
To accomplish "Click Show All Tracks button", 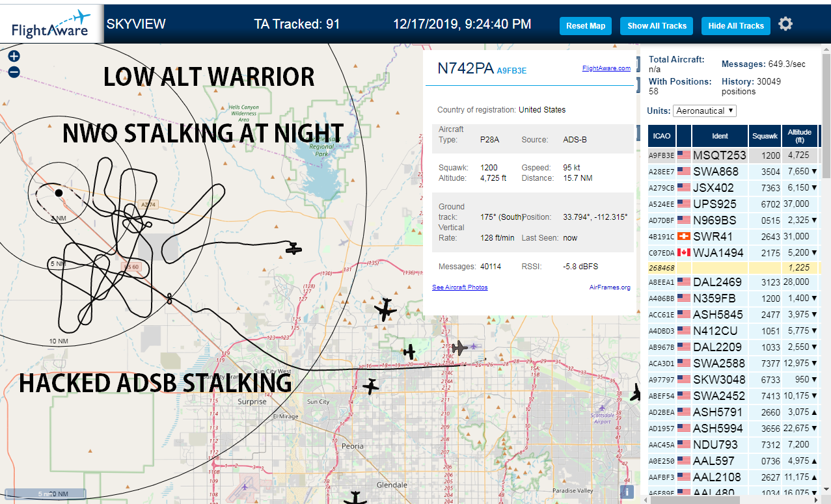I will coord(657,26).
